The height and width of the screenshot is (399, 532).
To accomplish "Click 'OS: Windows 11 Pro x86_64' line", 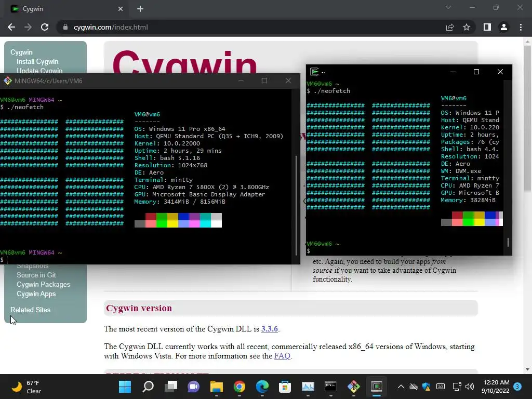I will [x=179, y=129].
